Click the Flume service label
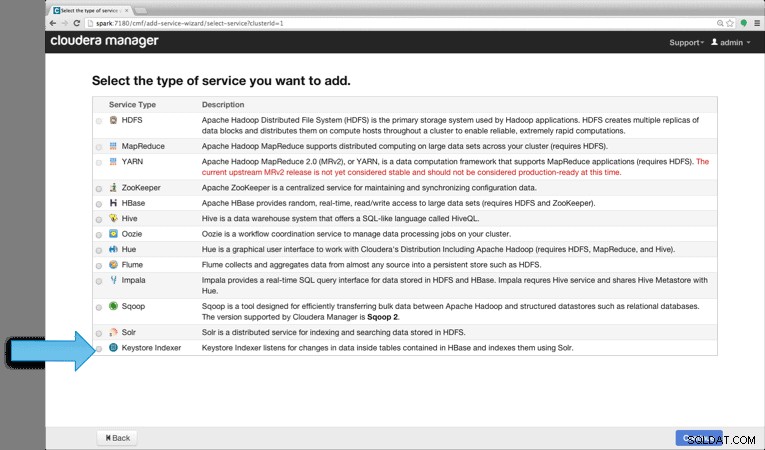The image size is (765, 450). [132, 265]
